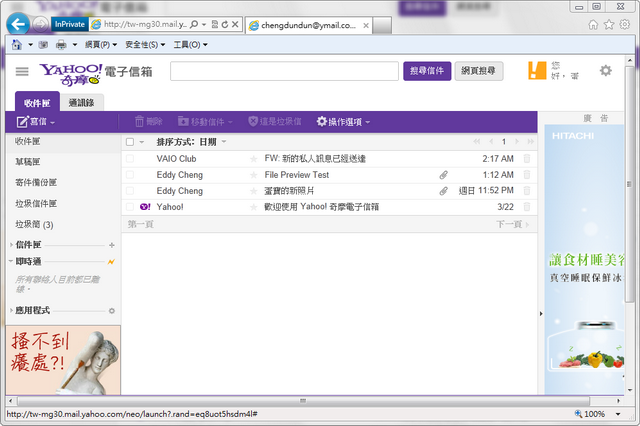Open the 寫信 compose dropdown arrow

53,122
